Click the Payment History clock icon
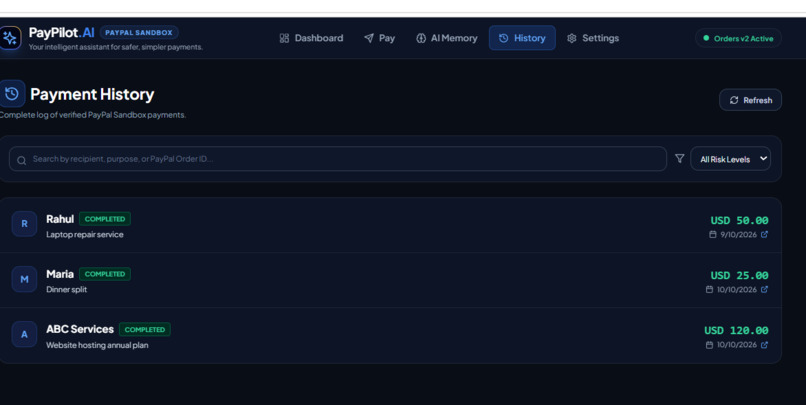Screen dimensions: 806x405 click(x=12, y=94)
